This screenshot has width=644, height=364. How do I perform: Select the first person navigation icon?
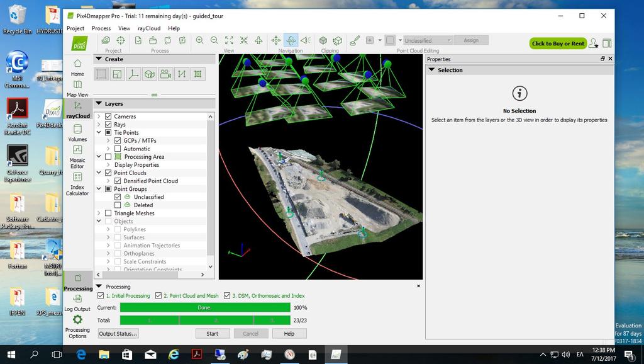306,40
